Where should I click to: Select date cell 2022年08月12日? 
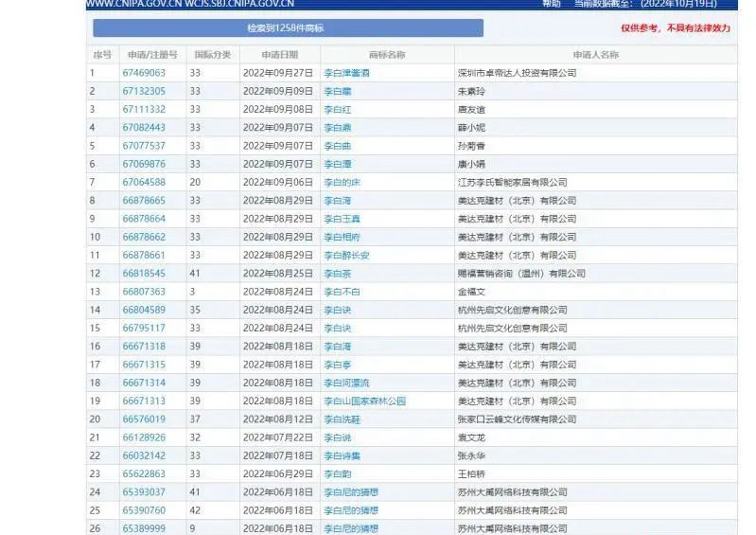pyautogui.click(x=278, y=419)
